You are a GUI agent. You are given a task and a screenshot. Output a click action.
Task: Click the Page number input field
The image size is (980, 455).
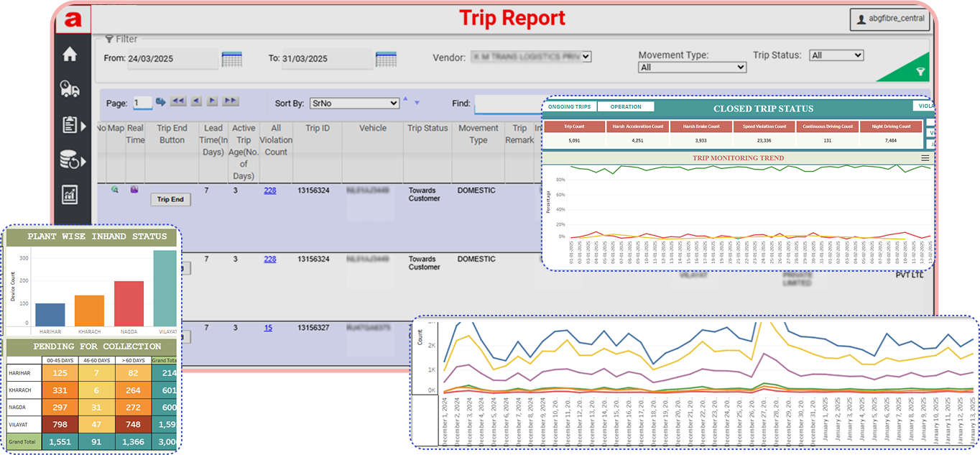click(142, 103)
